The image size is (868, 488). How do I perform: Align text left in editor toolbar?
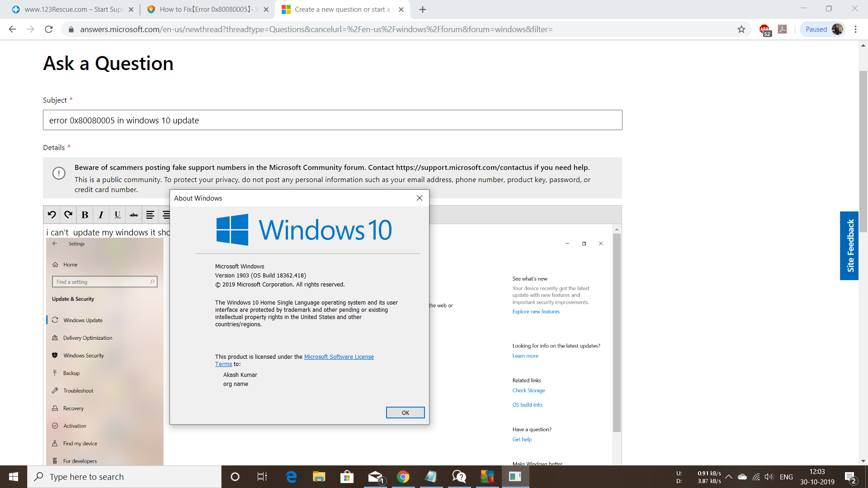(150, 215)
